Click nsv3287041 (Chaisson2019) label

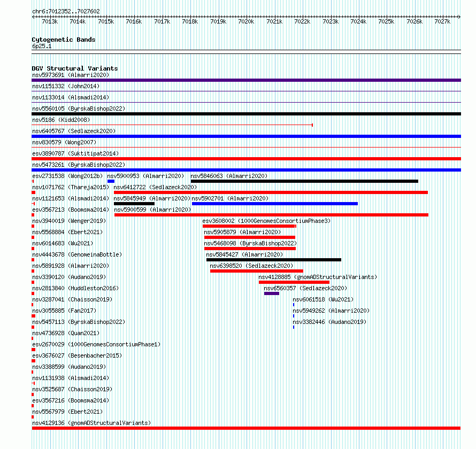72,299
